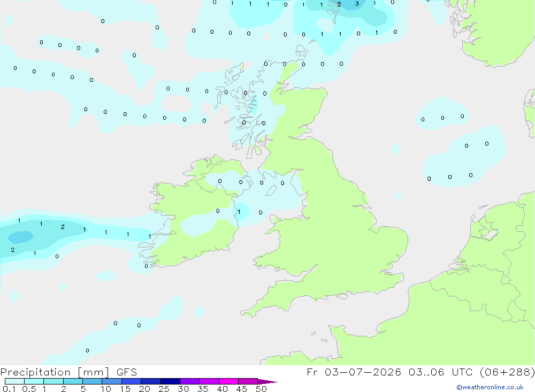Pick the legend swatch between 45 and 50

[248, 381]
